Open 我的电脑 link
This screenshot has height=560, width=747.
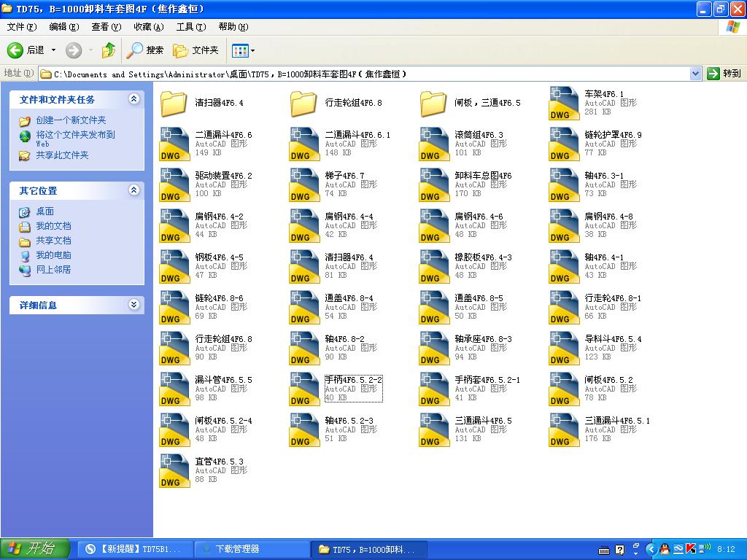click(53, 255)
